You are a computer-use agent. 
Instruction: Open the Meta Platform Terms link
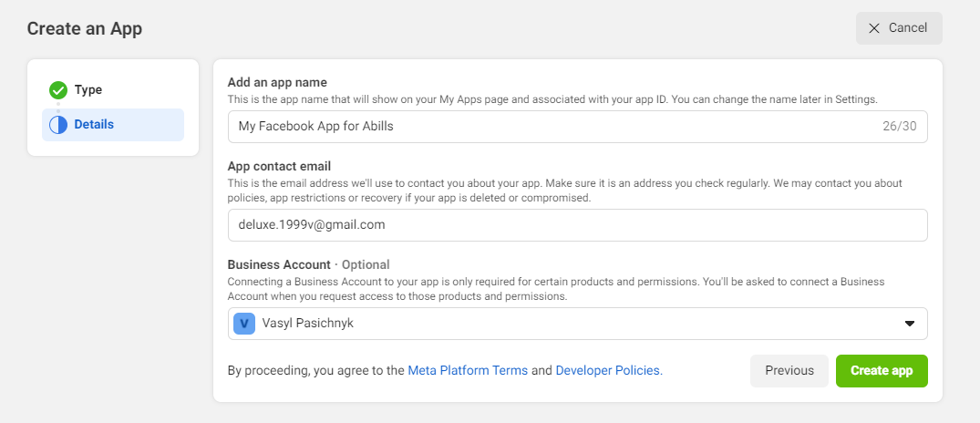pos(468,371)
